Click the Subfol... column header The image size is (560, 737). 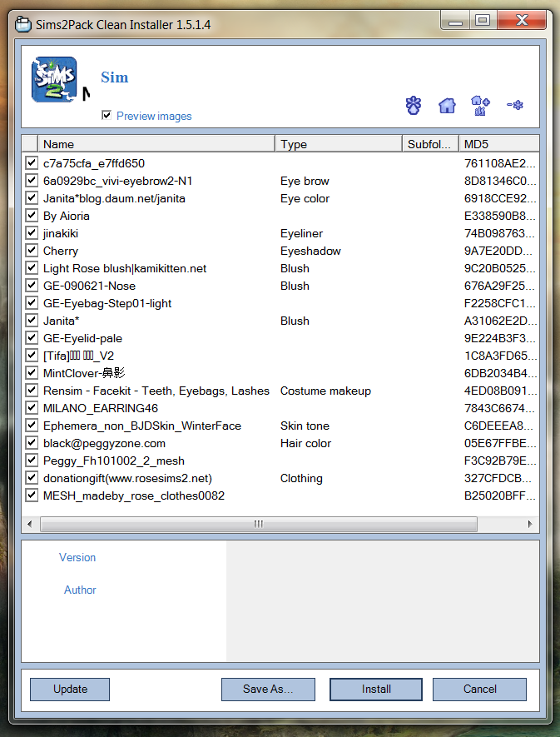[x=430, y=144]
